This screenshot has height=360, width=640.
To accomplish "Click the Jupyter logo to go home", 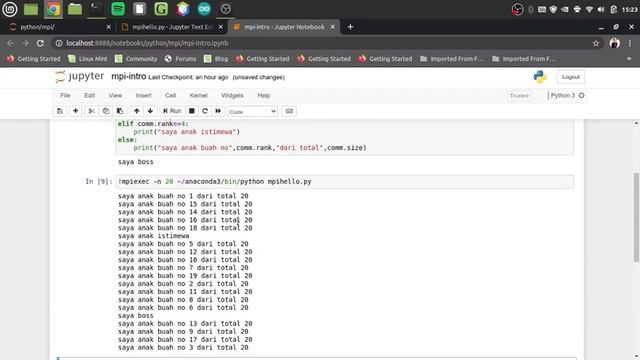I will [x=80, y=76].
